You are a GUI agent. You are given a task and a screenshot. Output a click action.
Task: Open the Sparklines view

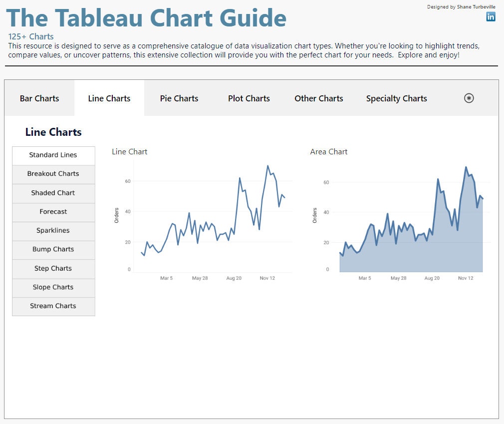[53, 231]
